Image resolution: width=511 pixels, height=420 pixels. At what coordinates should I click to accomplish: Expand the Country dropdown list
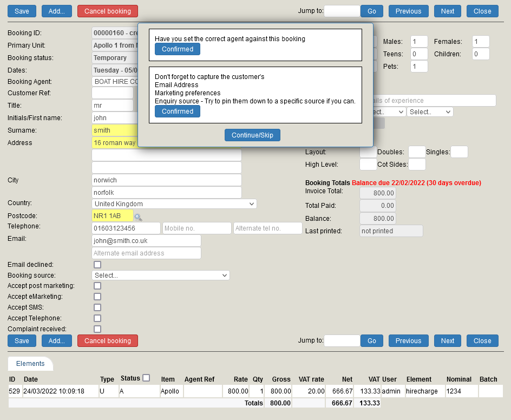(x=174, y=204)
